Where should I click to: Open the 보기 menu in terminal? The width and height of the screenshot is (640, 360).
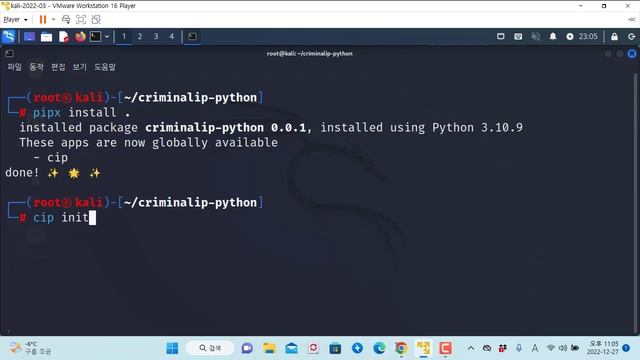pyautogui.click(x=80, y=67)
